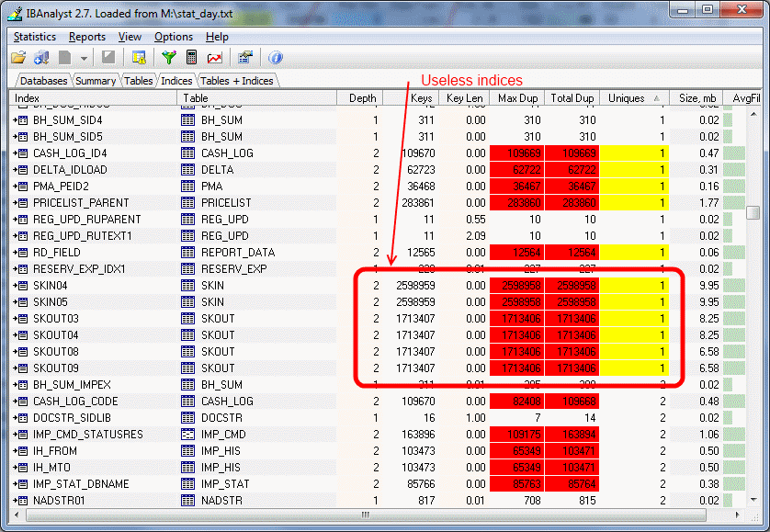Sort by the Keys column header

tap(411, 98)
